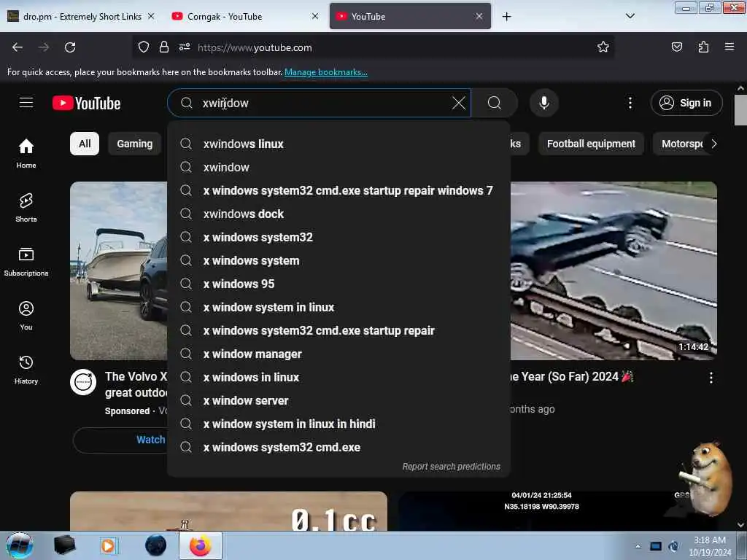Click the Volvo channel avatar
Screen dimensions: 747x560
(83, 382)
